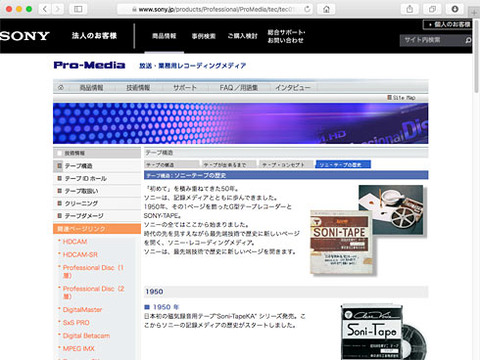
Task: Click the SONI-TAPE box photo
Action: tap(341, 242)
